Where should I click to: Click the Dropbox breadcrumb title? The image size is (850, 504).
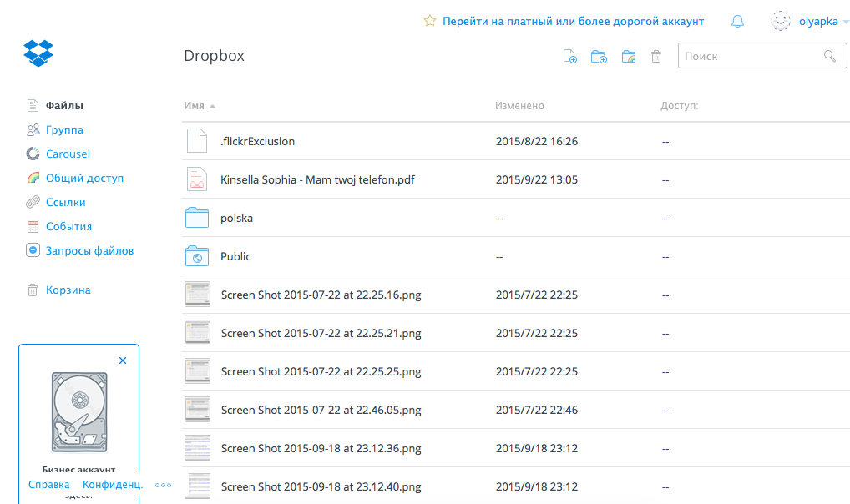coord(214,56)
